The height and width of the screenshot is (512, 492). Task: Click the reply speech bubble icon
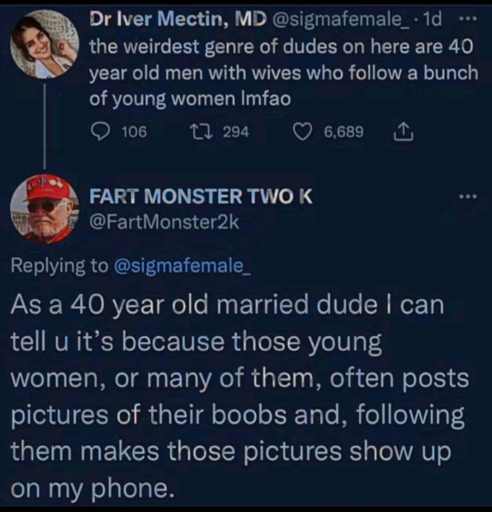100,132
